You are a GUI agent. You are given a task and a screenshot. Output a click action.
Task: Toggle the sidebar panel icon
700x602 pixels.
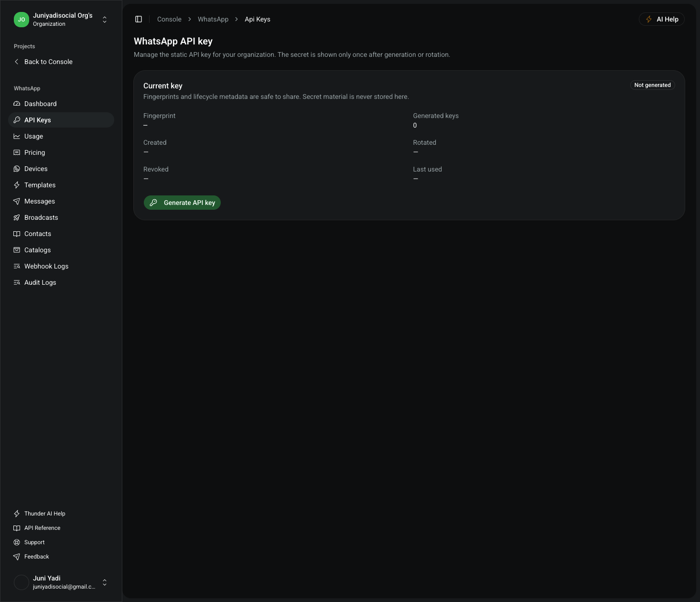(139, 19)
